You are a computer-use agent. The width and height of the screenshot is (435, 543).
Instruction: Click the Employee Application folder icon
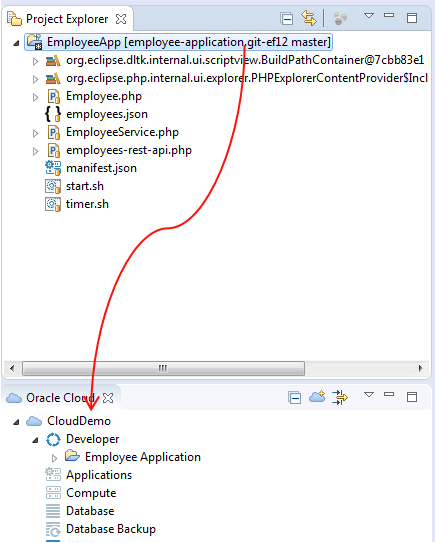[x=73, y=456]
